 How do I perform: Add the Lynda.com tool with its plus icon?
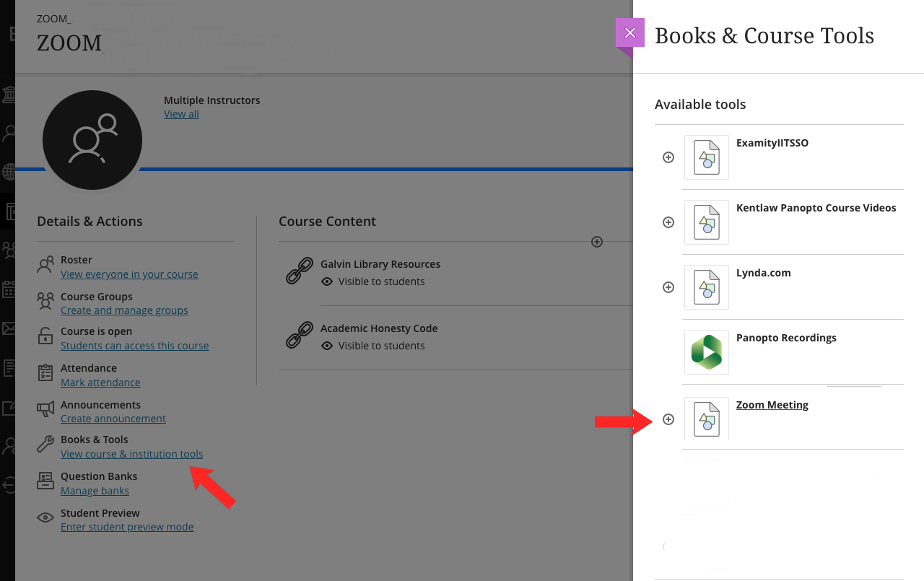[x=668, y=287]
